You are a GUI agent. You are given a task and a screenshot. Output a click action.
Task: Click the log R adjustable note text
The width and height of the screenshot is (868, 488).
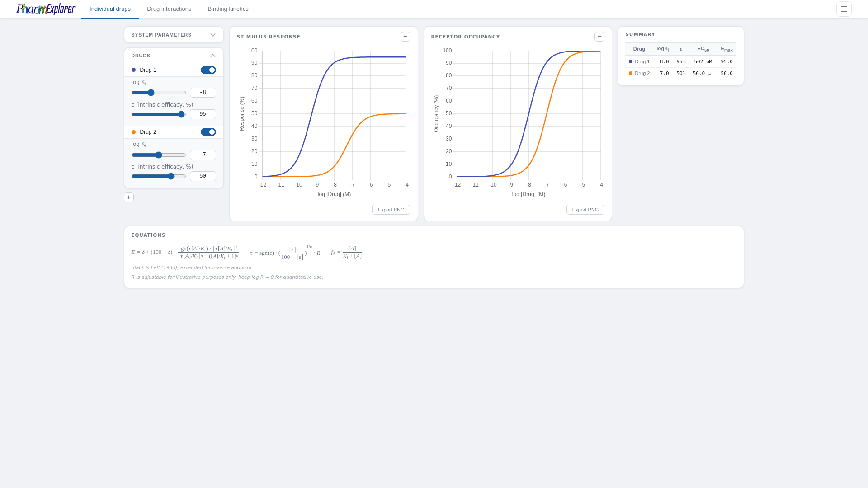tap(227, 277)
